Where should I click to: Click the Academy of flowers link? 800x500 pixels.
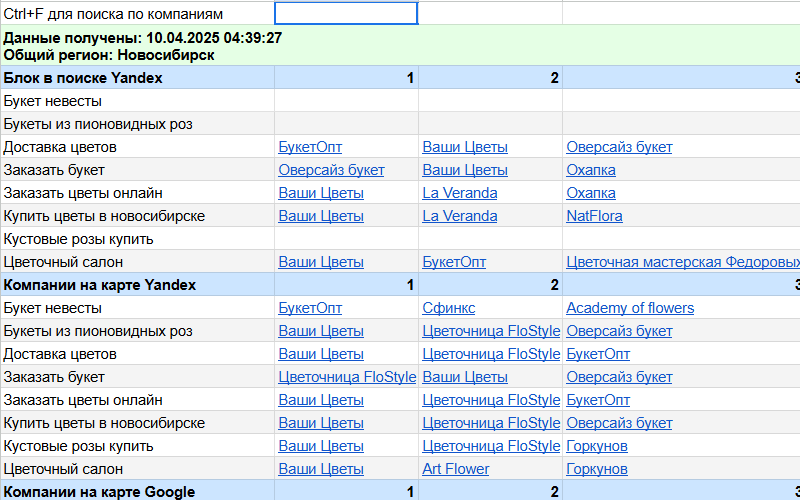(x=629, y=308)
